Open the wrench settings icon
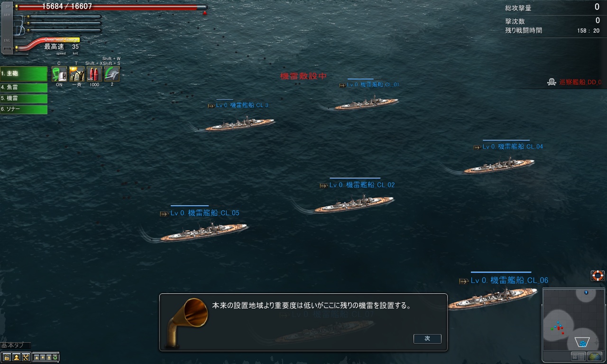The width and height of the screenshot is (607, 364). pyautogui.click(x=26, y=357)
